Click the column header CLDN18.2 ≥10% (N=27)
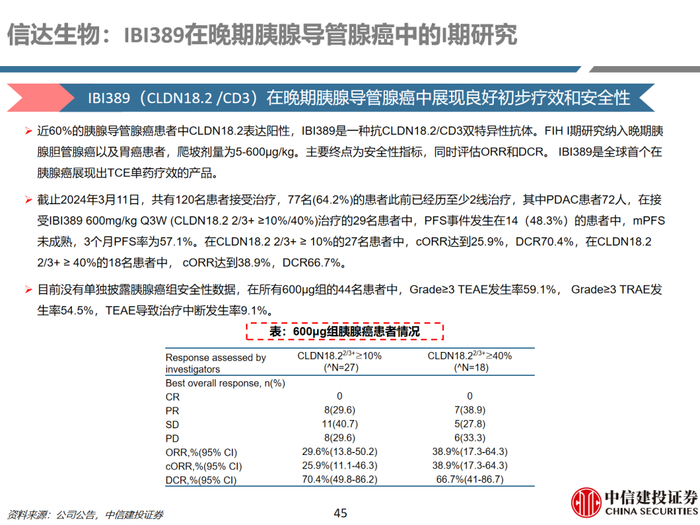This screenshot has width=700, height=525. (340, 362)
